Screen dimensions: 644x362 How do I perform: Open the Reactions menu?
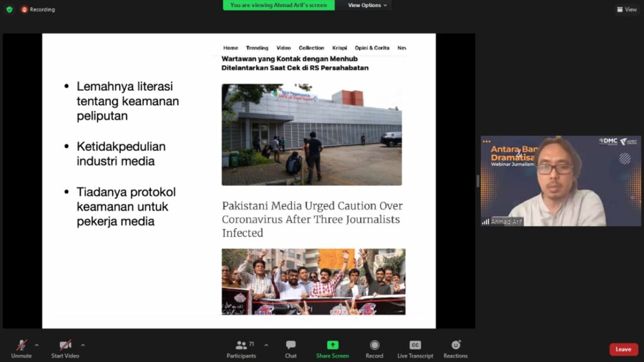[455, 349]
